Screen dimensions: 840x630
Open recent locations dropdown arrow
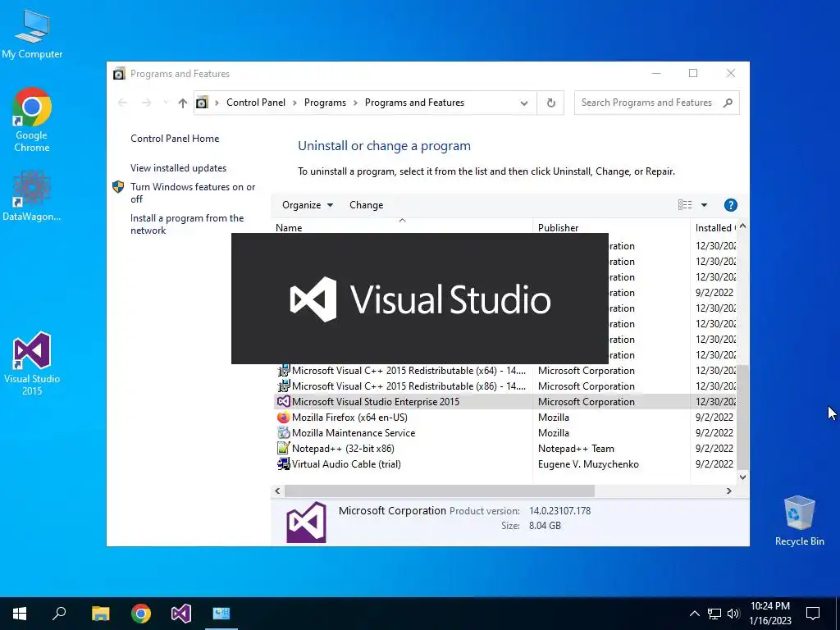pos(166,103)
